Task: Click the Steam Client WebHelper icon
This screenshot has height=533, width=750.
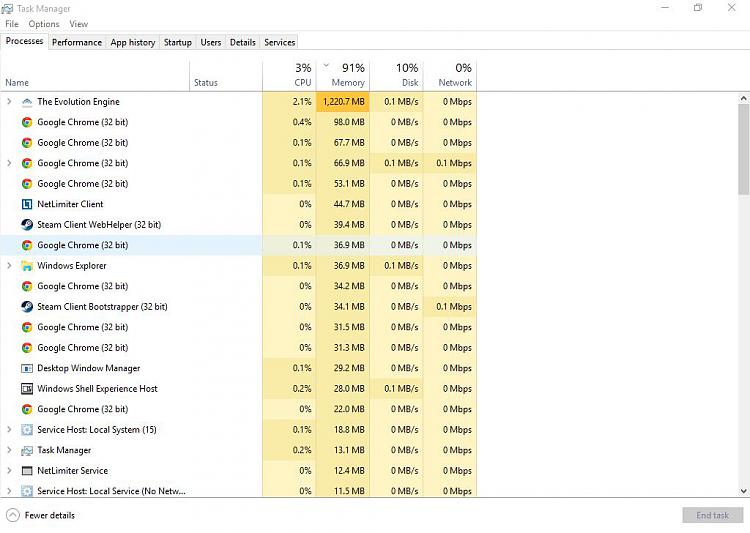Action: point(27,225)
